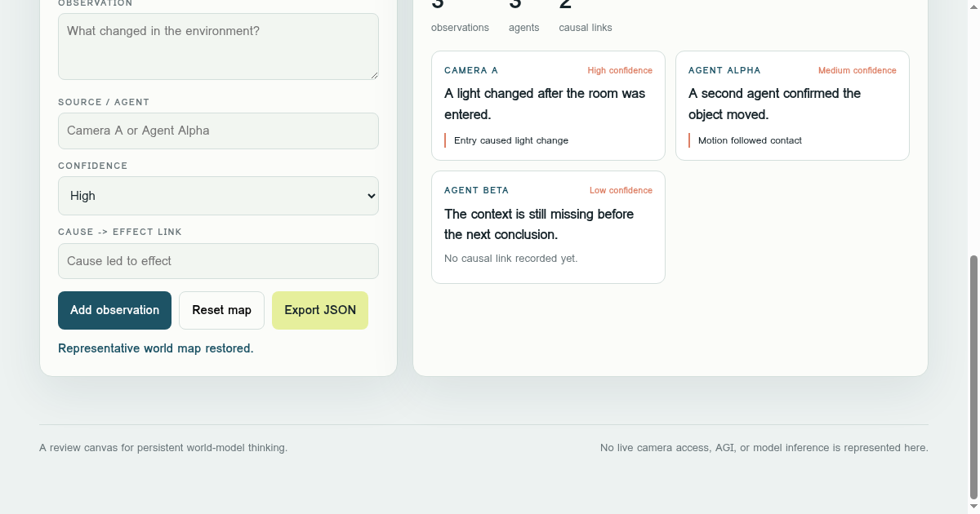Click the agents count stat
Screen dimensions: 980x514
(x=523, y=16)
